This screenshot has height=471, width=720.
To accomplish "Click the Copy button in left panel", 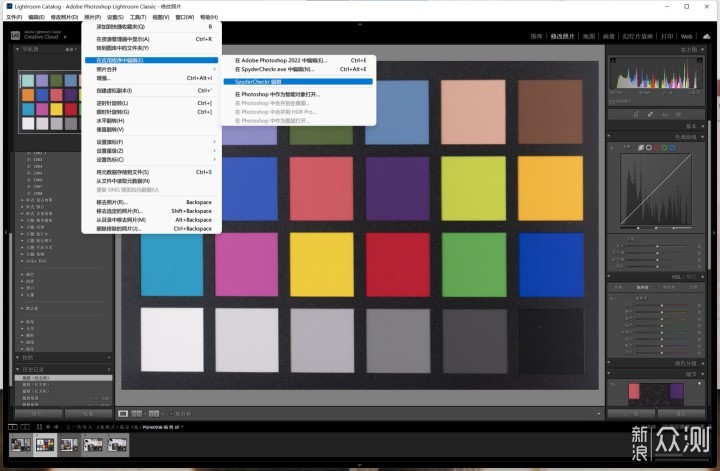I will coord(39,414).
